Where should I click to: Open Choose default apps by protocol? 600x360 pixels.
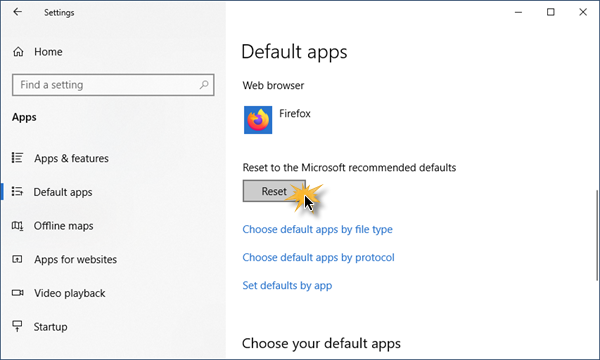tap(318, 257)
